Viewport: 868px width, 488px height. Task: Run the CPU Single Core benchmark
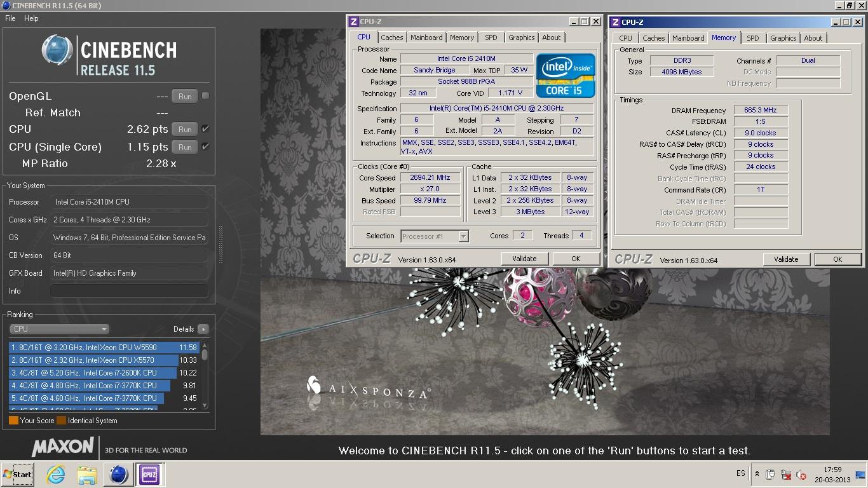185,147
